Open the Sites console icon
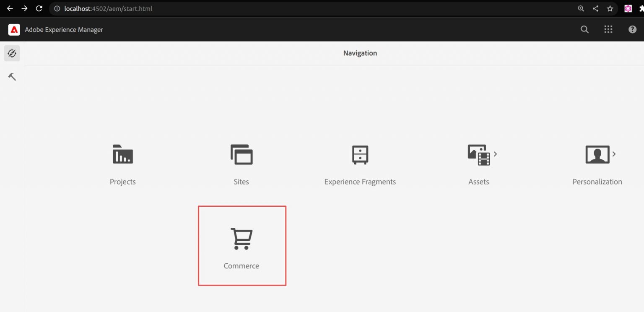Image resolution: width=644 pixels, height=312 pixels. [241, 154]
